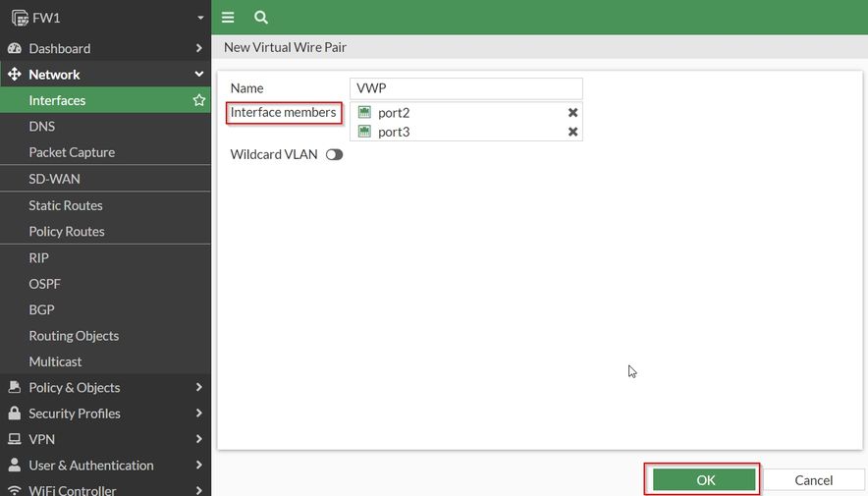
Task: Open the DNS menu item
Action: [x=105, y=127]
